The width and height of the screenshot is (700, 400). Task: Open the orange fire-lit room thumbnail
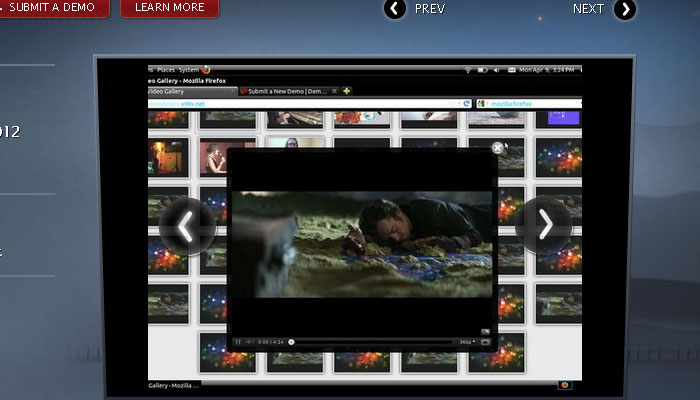tap(168, 157)
